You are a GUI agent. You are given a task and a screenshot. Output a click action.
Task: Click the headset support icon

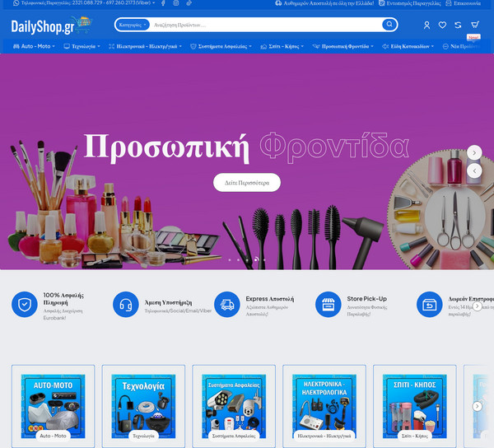[x=126, y=305]
